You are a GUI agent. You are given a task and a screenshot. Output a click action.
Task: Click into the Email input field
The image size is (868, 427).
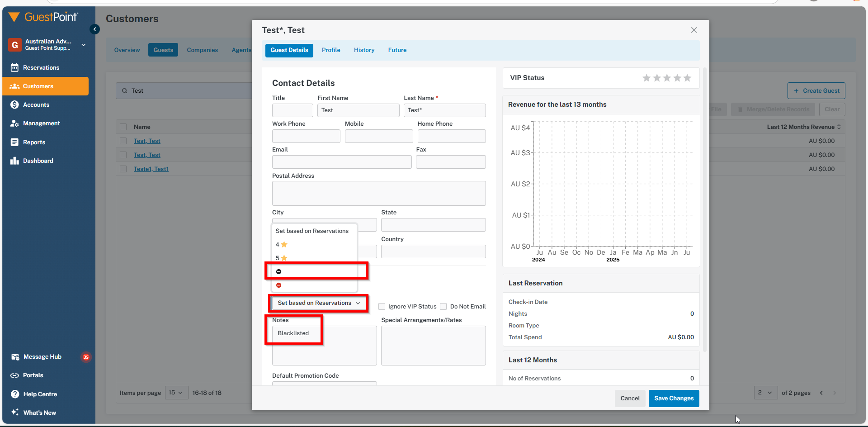point(342,162)
